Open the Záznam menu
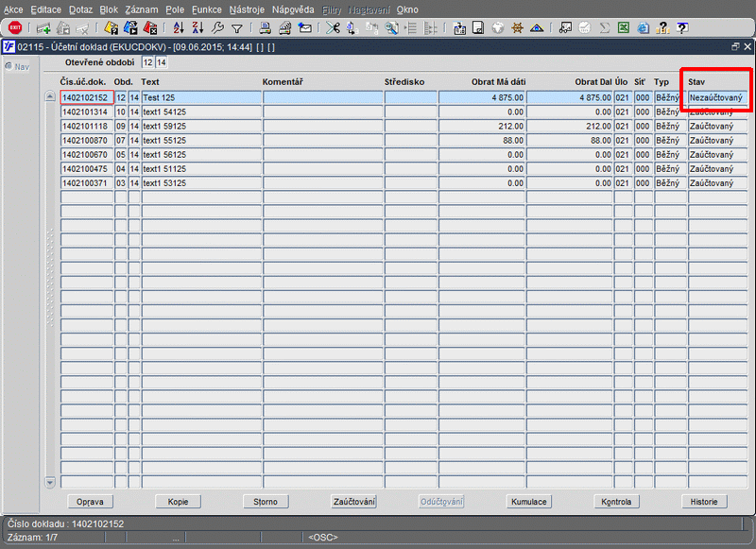 click(x=141, y=9)
